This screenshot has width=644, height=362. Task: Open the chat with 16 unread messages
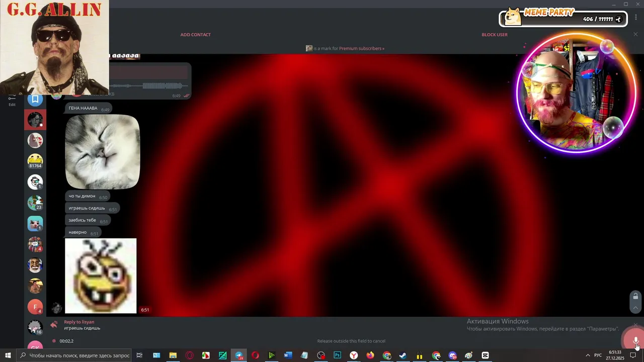[35, 327]
